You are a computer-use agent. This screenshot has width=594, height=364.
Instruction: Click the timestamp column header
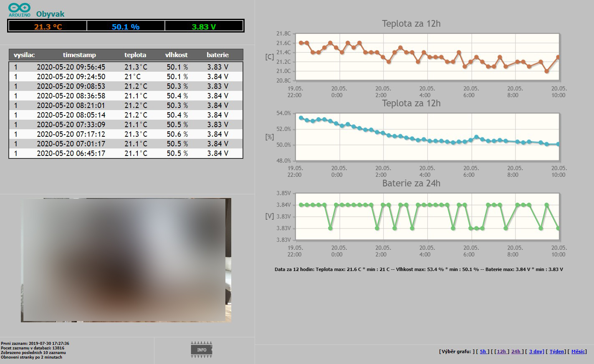(79, 55)
